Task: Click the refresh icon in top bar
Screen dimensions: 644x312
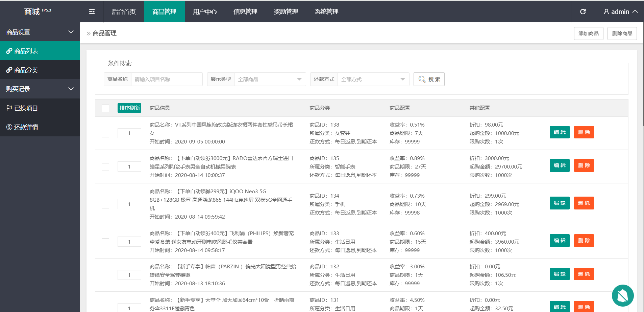Action: (583, 12)
